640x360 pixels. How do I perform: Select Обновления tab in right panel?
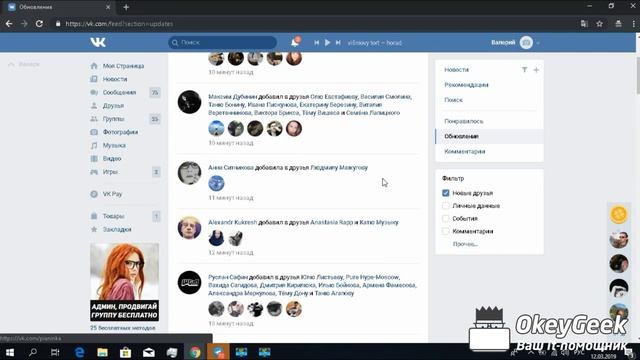click(x=489, y=136)
